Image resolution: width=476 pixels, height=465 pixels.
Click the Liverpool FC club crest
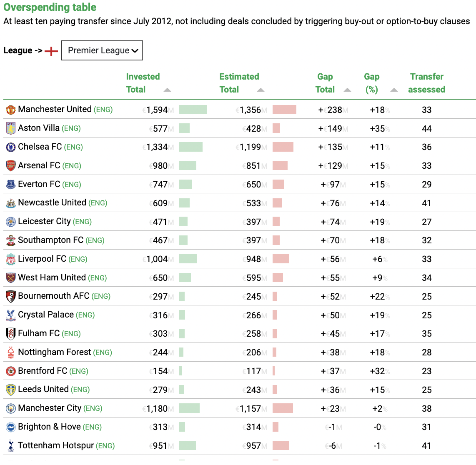pyautogui.click(x=10, y=259)
